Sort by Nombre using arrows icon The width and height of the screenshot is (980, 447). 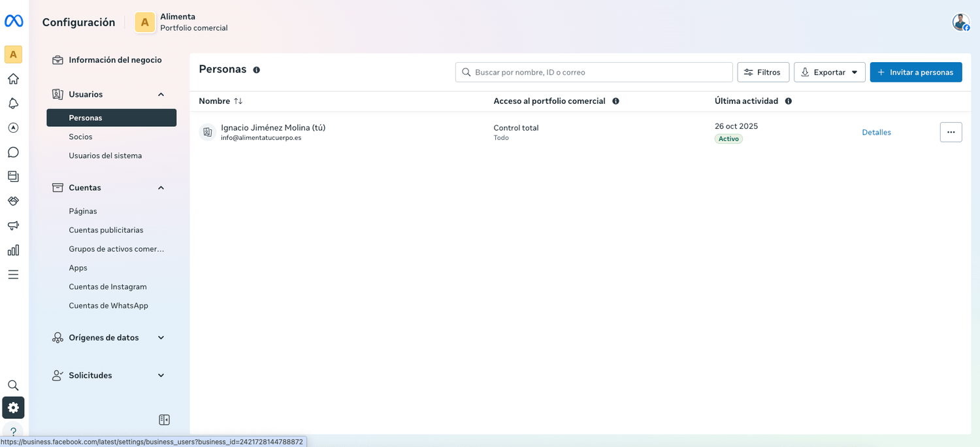pos(238,101)
